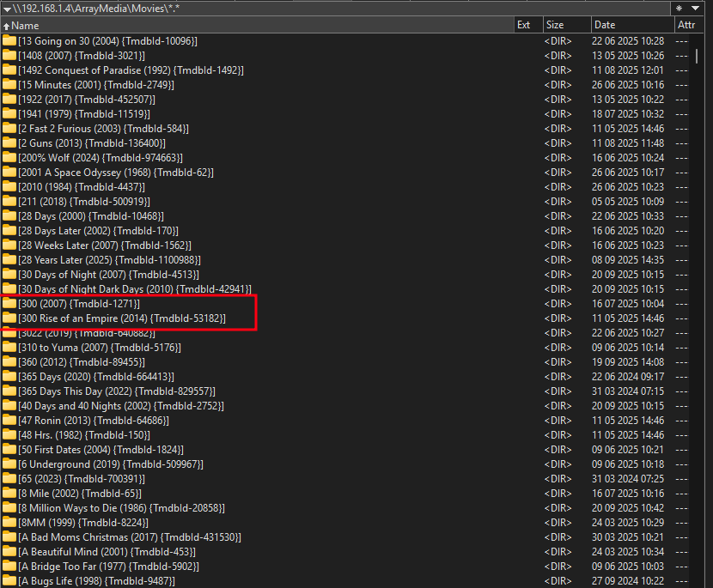Sort by the Date column header
713x588 pixels.
[632, 25]
